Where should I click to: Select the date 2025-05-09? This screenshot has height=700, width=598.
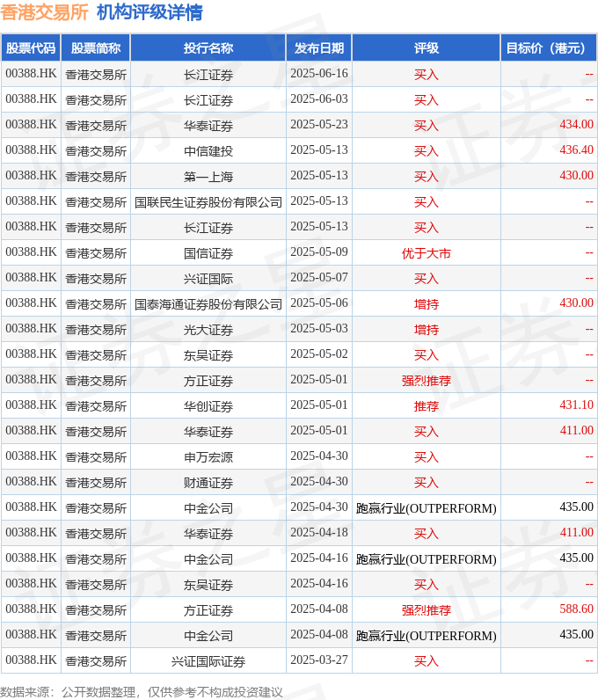(x=319, y=252)
